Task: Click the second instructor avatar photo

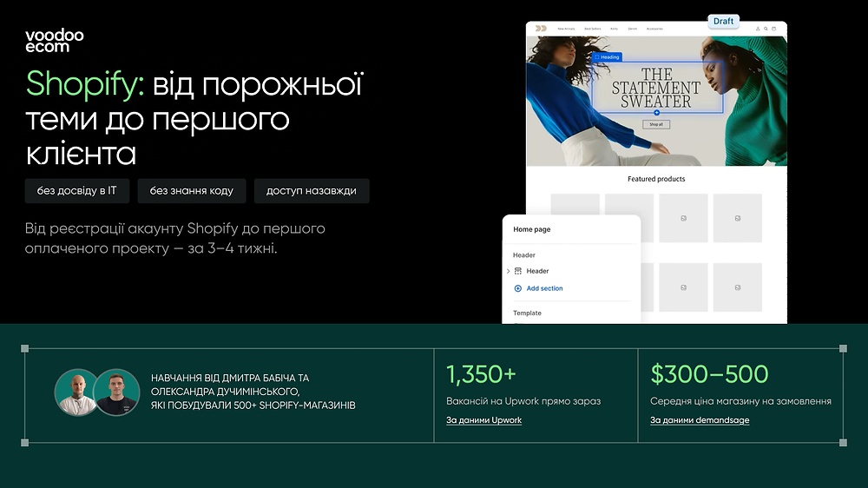Action: (116, 392)
